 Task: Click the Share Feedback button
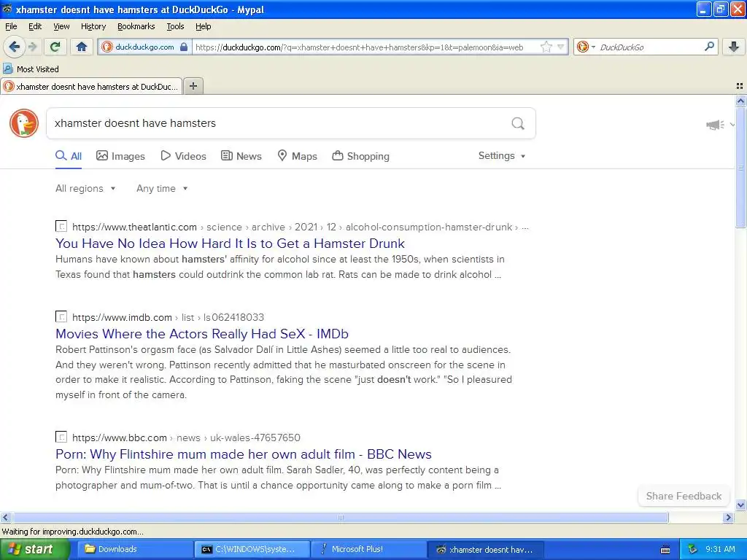[x=684, y=496]
